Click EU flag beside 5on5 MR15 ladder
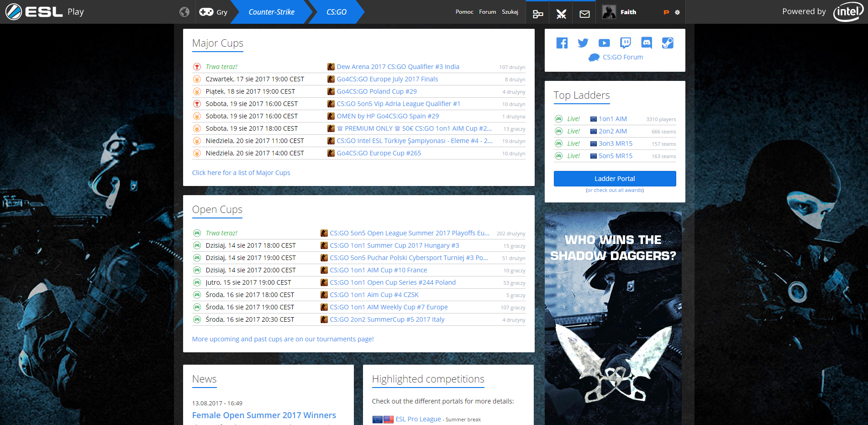Screen dimensions: 868x425 [594, 156]
